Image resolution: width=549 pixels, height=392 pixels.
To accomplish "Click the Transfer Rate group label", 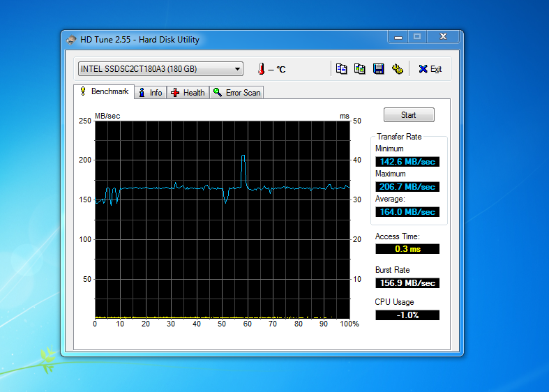I will [x=399, y=137].
